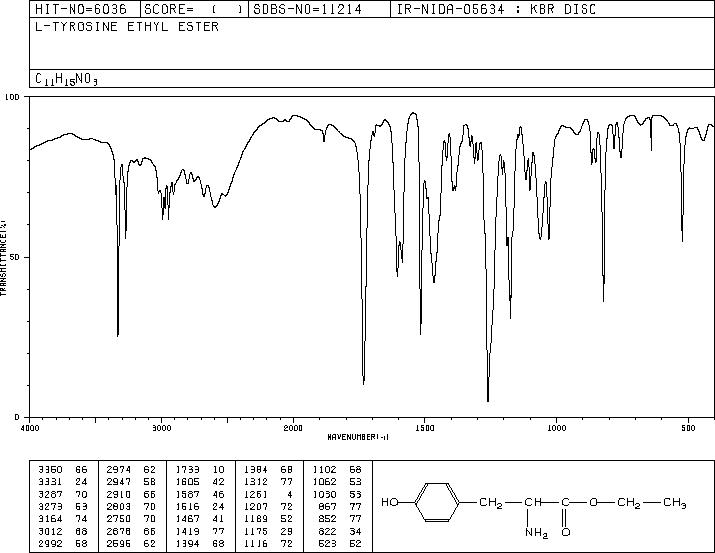715x553 pixels.
Task: Click the 3000 tick label on x-axis
Action: point(161,428)
